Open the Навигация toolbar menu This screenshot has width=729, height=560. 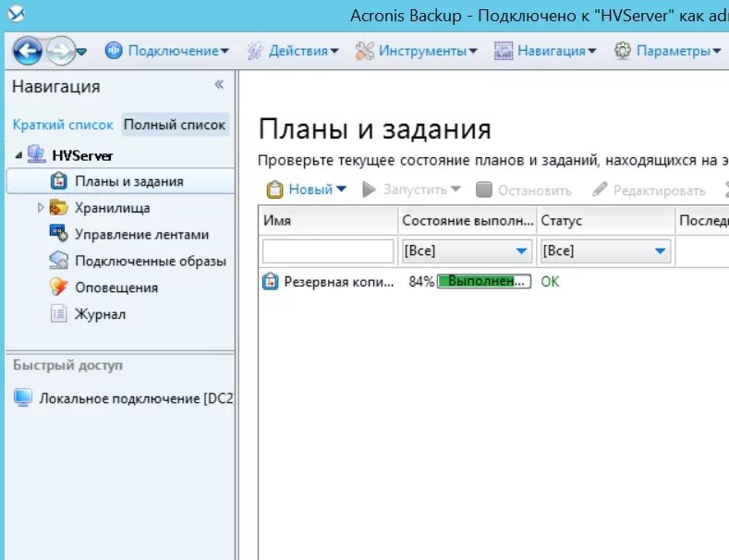pyautogui.click(x=556, y=50)
